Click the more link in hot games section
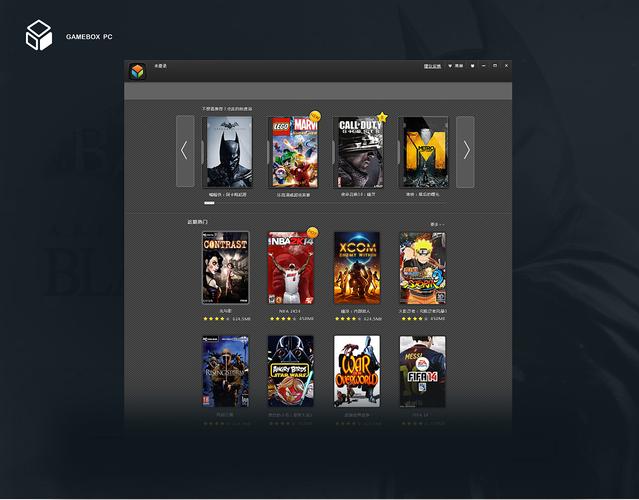The height and width of the screenshot is (500, 639). [x=437, y=225]
